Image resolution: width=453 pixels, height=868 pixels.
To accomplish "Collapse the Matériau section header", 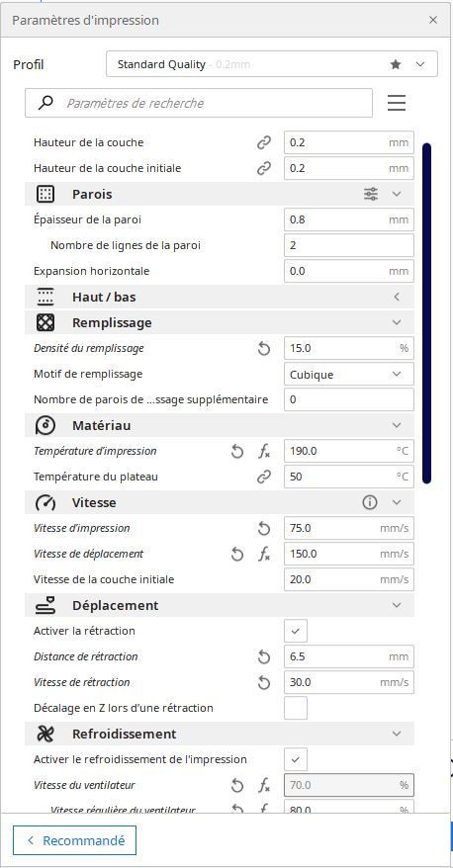I will coord(220,425).
